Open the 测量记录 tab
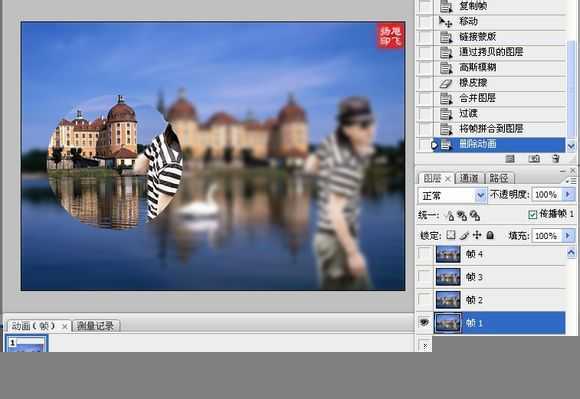This screenshot has width=580, height=399. [x=95, y=326]
